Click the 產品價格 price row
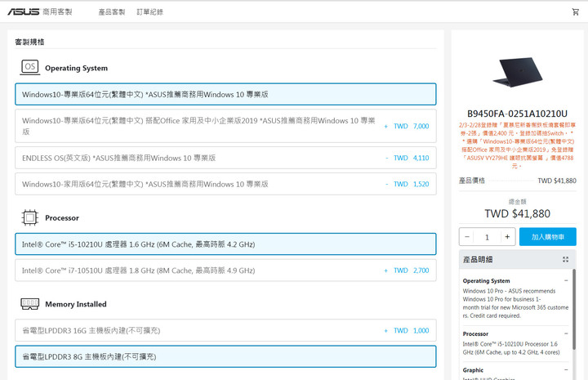Image resolution: width=588 pixels, height=380 pixels. (518, 181)
